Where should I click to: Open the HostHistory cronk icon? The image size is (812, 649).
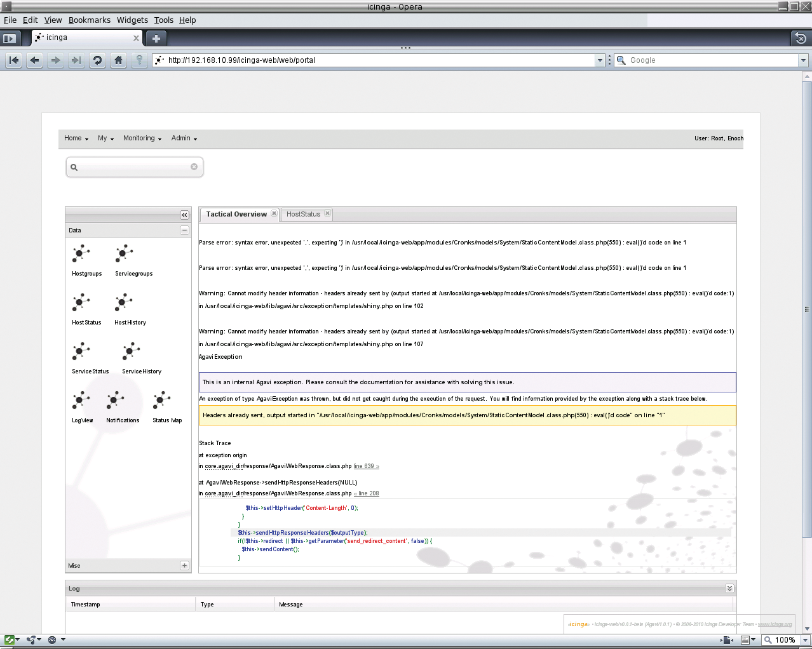[x=123, y=302]
